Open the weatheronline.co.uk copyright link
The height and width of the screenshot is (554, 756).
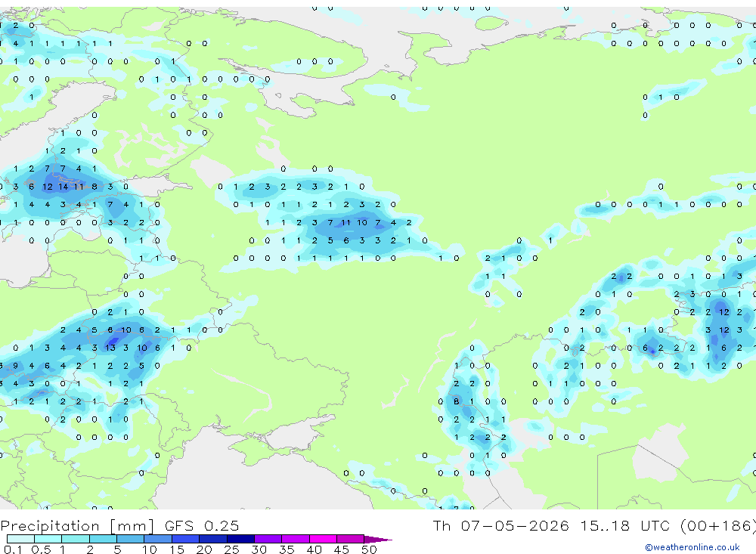[692, 547]
